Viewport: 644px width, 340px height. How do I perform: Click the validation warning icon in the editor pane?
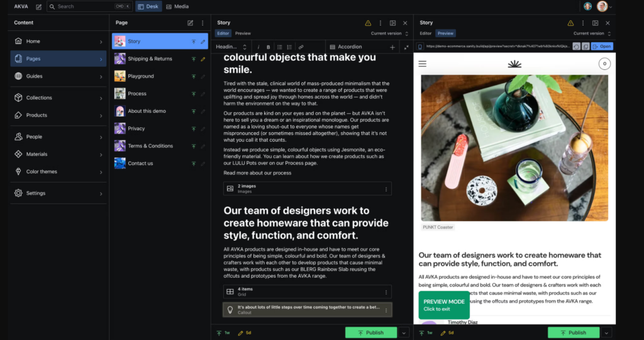click(x=368, y=23)
